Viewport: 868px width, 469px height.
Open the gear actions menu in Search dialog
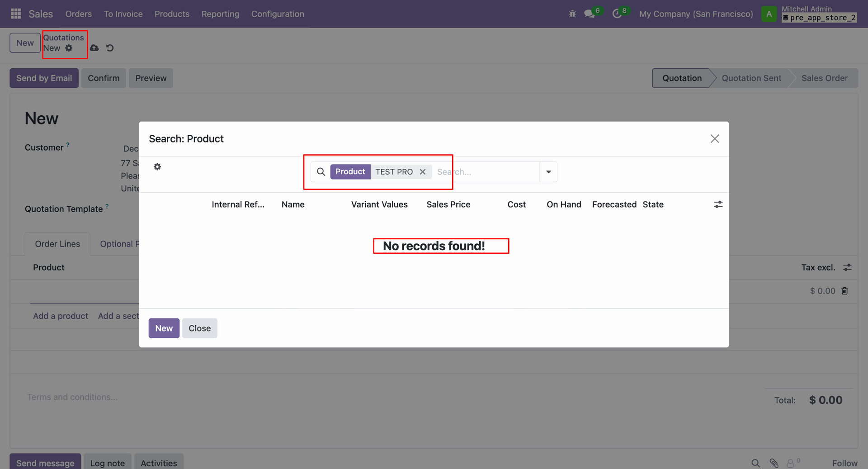pos(157,167)
